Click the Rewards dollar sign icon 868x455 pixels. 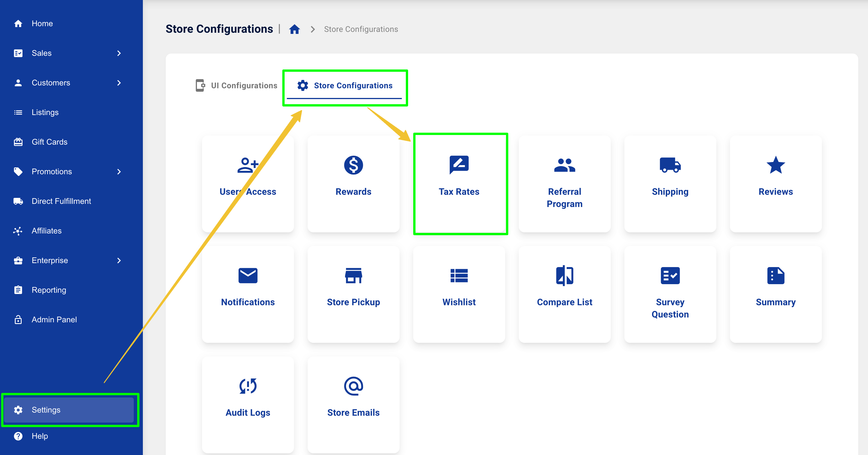tap(353, 165)
